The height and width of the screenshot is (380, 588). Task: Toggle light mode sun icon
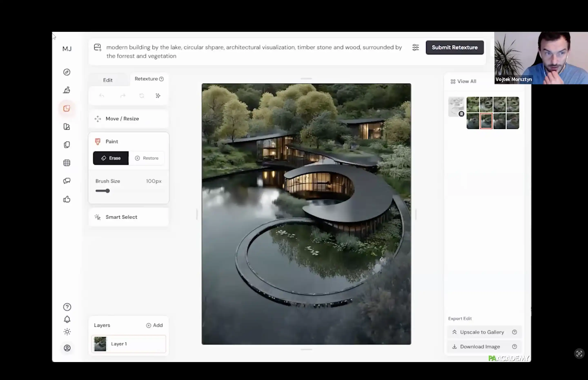pyautogui.click(x=67, y=332)
